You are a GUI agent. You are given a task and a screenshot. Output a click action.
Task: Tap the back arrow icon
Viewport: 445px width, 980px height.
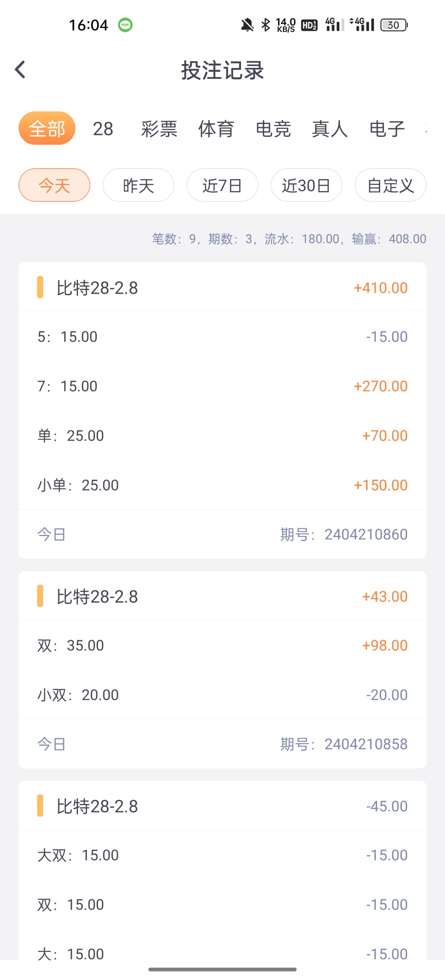tap(20, 69)
